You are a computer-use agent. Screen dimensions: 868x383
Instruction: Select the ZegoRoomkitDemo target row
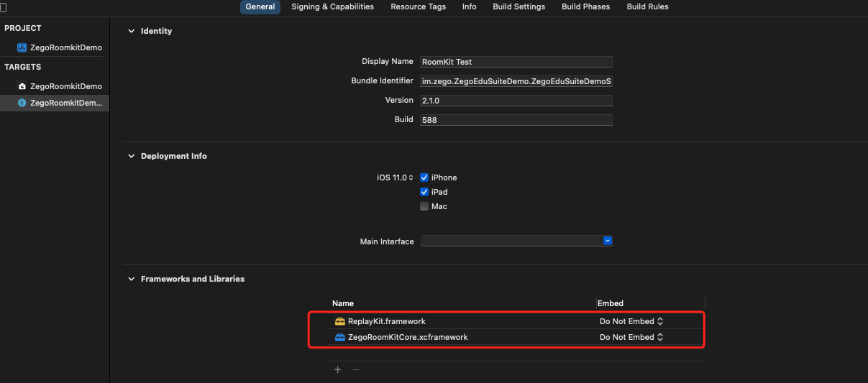55,86
